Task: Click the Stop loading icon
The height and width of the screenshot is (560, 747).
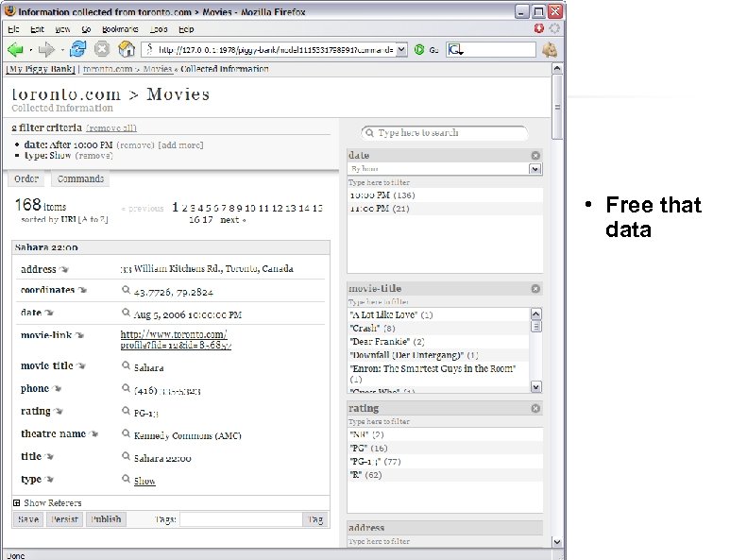Action: pyautogui.click(x=102, y=49)
